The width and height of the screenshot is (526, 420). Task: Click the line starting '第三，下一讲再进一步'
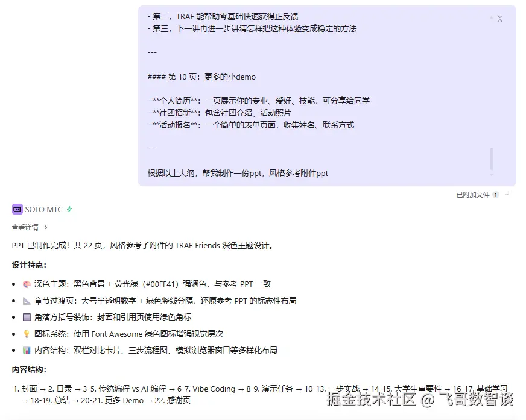tap(252, 28)
